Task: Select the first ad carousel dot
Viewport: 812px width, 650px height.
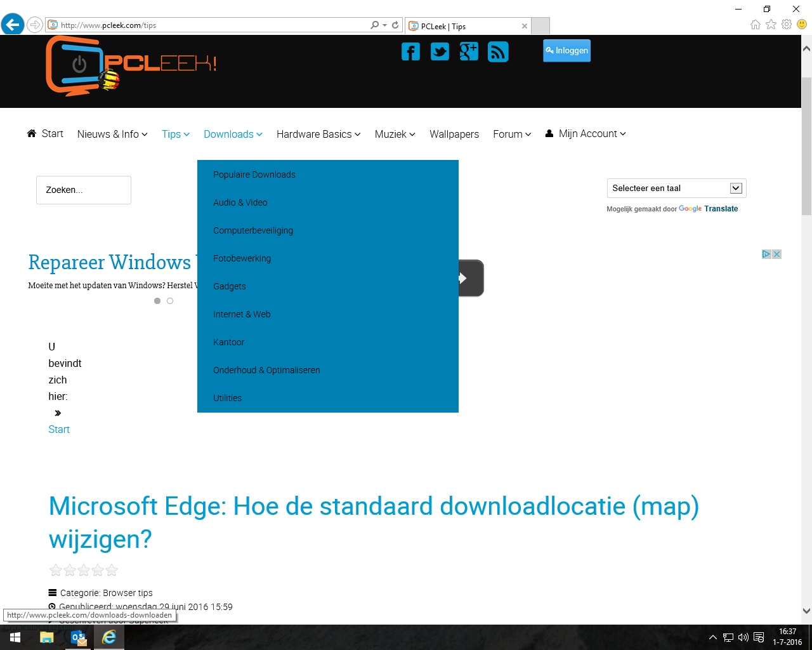Action: (x=157, y=301)
